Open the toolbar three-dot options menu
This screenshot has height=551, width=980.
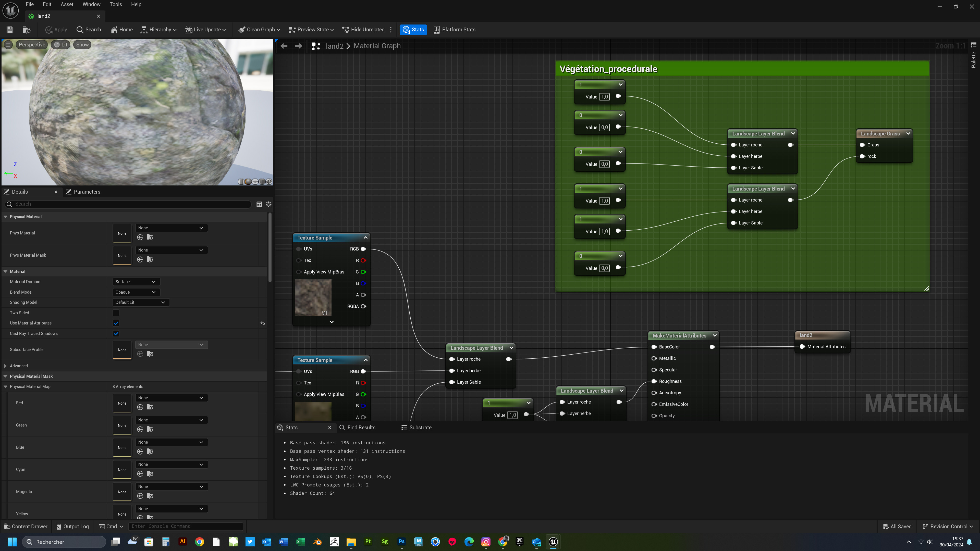tap(391, 30)
